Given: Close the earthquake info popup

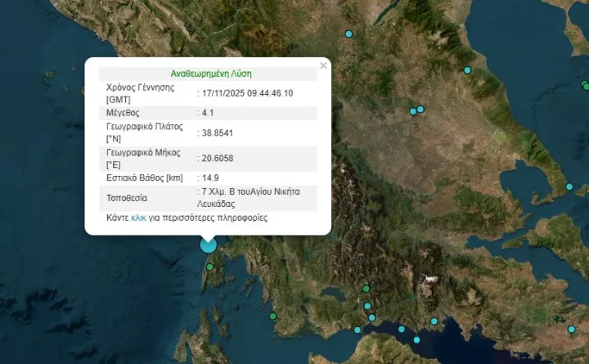Looking at the screenshot, I should coord(323,65).
